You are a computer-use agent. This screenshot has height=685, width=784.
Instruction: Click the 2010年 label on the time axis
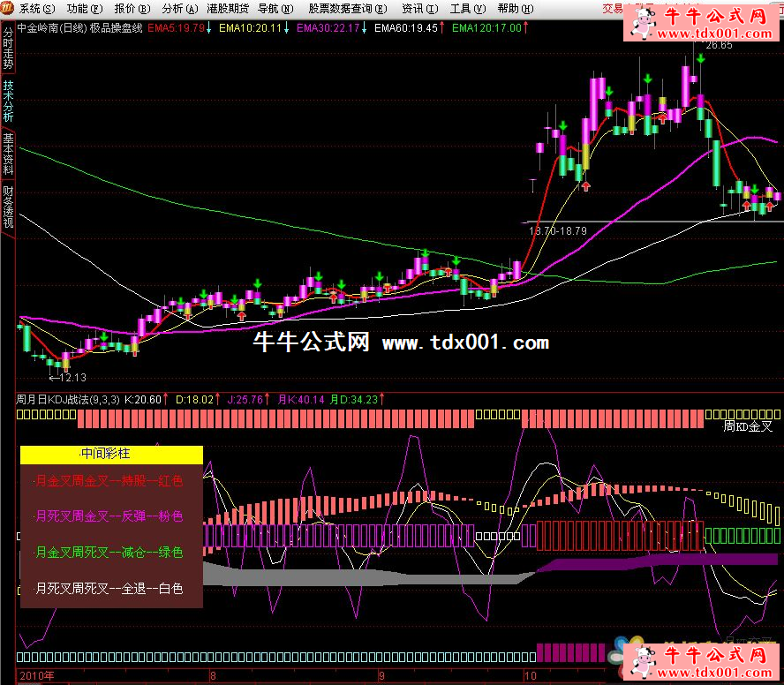pyautogui.click(x=36, y=676)
